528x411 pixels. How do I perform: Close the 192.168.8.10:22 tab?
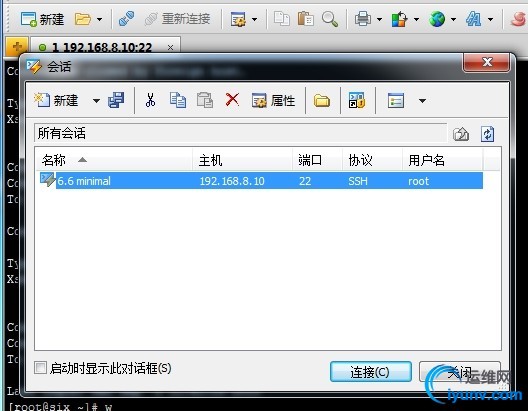170,47
